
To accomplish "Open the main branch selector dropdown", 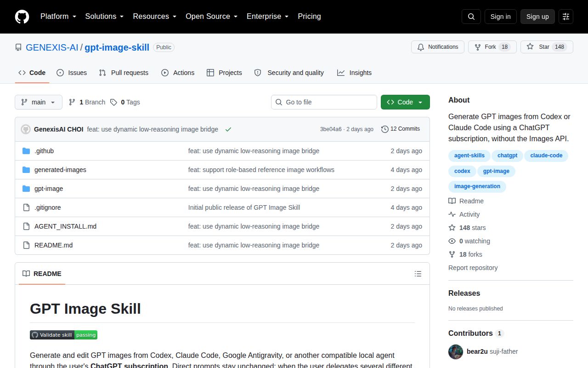I will [x=39, y=102].
